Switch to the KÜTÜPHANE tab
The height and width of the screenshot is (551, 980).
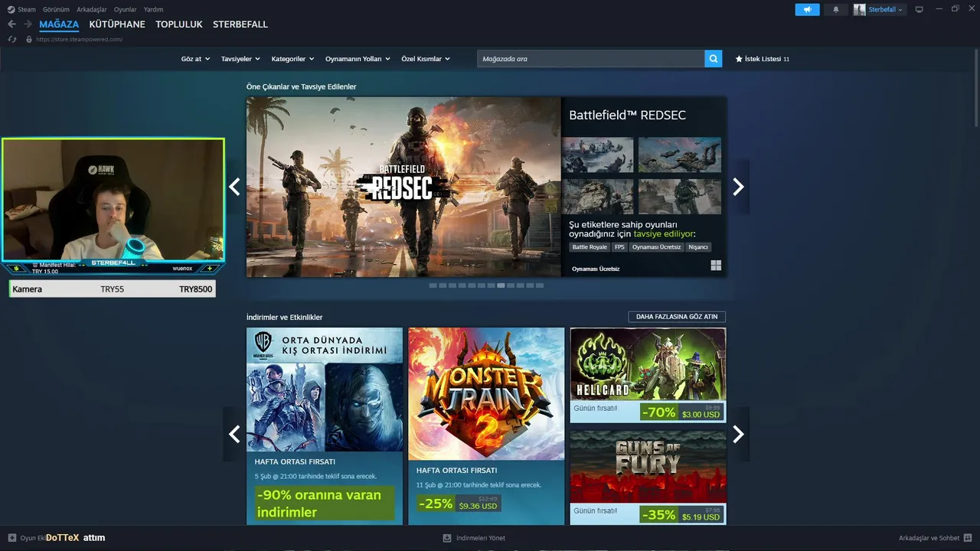click(117, 24)
